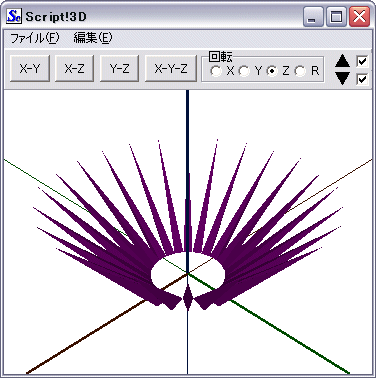Screen dimensions: 376x378
Task: Open the 編集(E) menu
Action: (93, 38)
